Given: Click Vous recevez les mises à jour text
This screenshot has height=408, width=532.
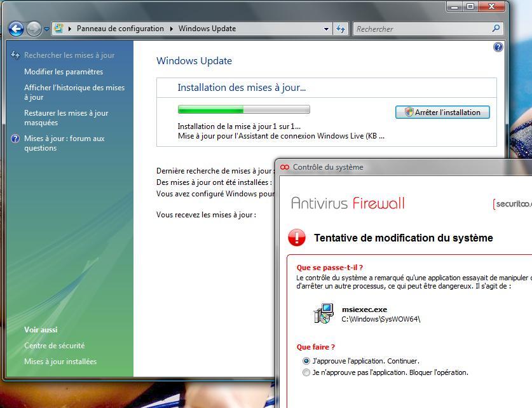Looking at the screenshot, I should click(207, 215).
